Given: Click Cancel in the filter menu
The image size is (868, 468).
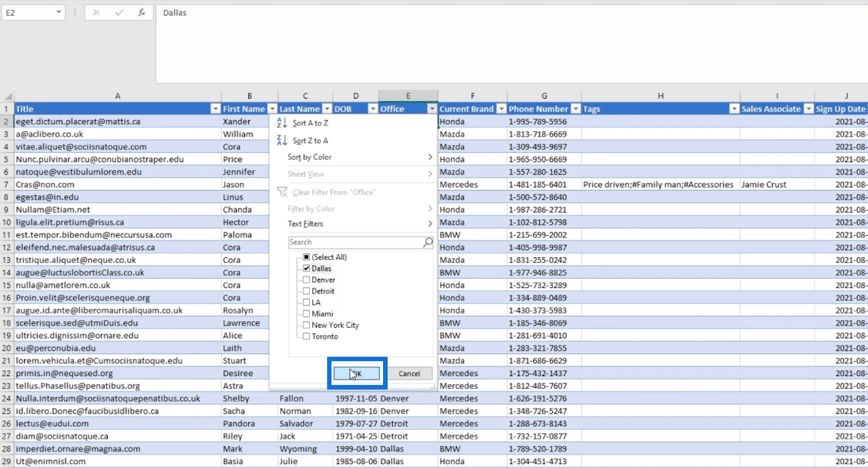Looking at the screenshot, I should click(409, 373).
